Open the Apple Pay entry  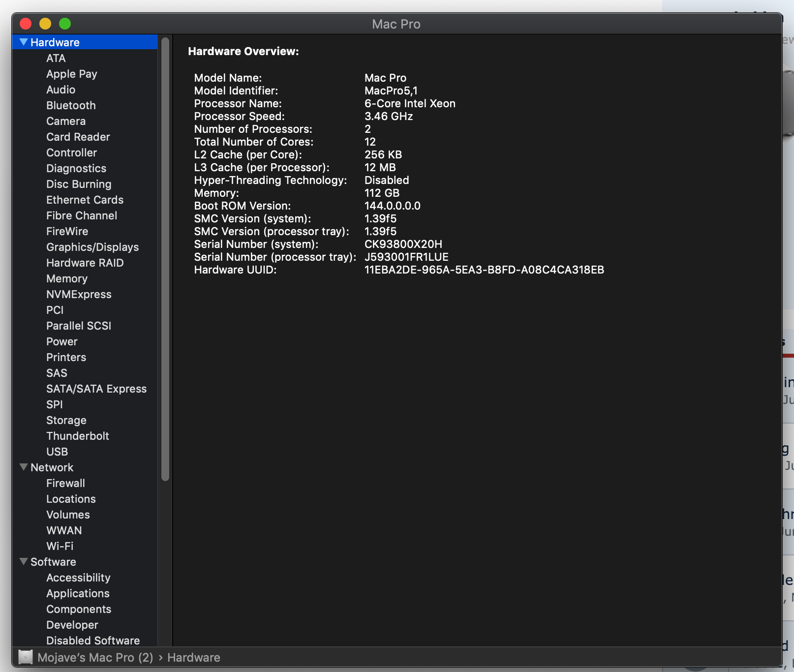(72, 74)
